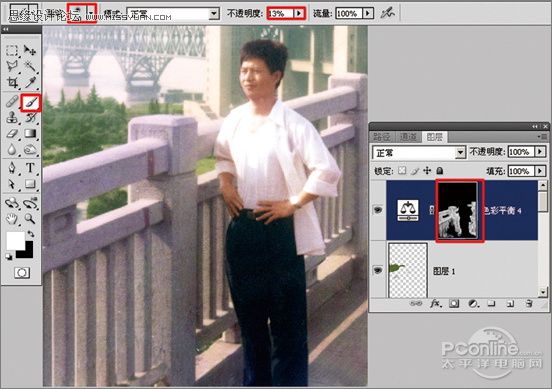Click the flow 100% field
This screenshot has width=552, height=389.
[349, 14]
